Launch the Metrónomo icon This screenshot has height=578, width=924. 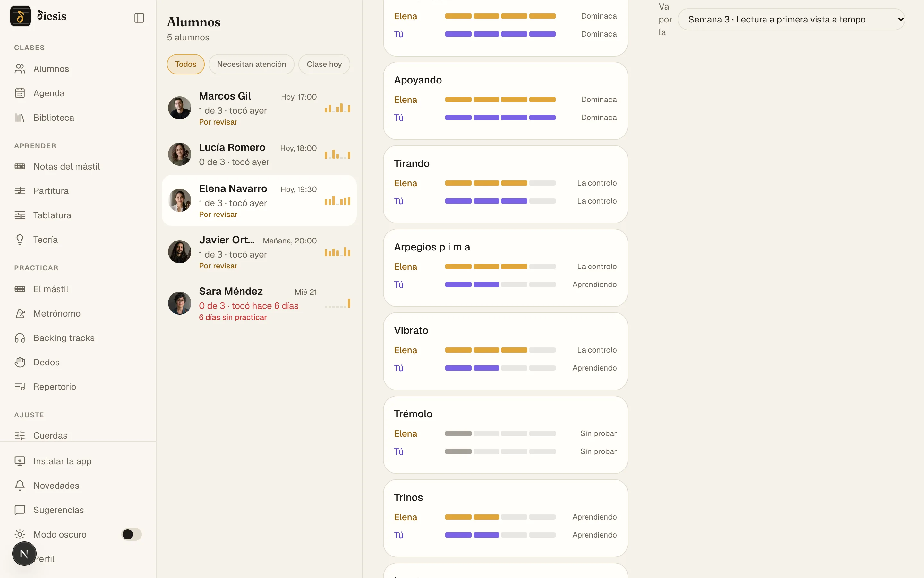pos(20,313)
